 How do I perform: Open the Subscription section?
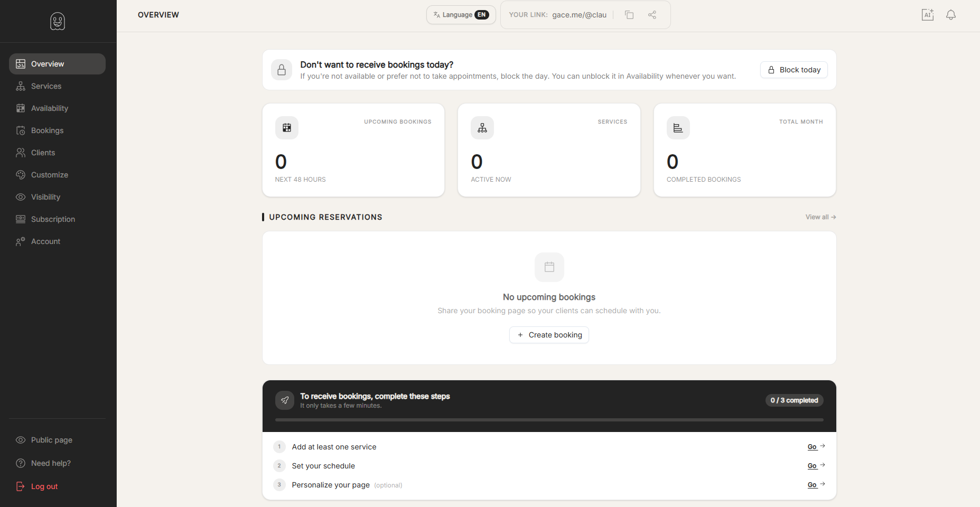point(53,219)
